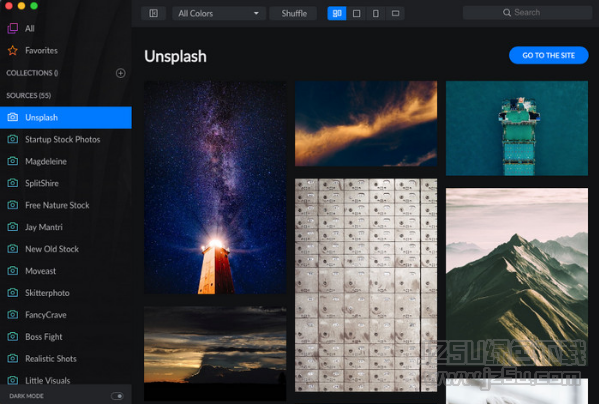Filter by square image orientation
The height and width of the screenshot is (404, 599).
pyautogui.click(x=356, y=13)
